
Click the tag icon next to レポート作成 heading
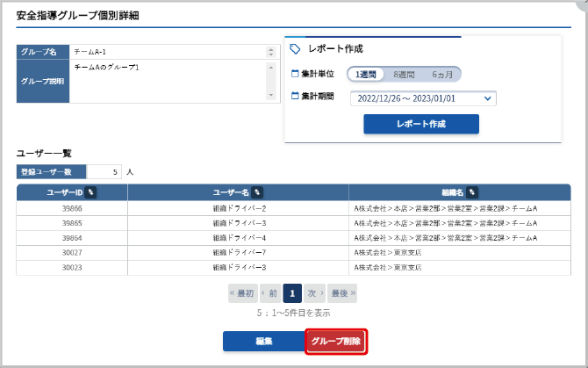pos(295,49)
